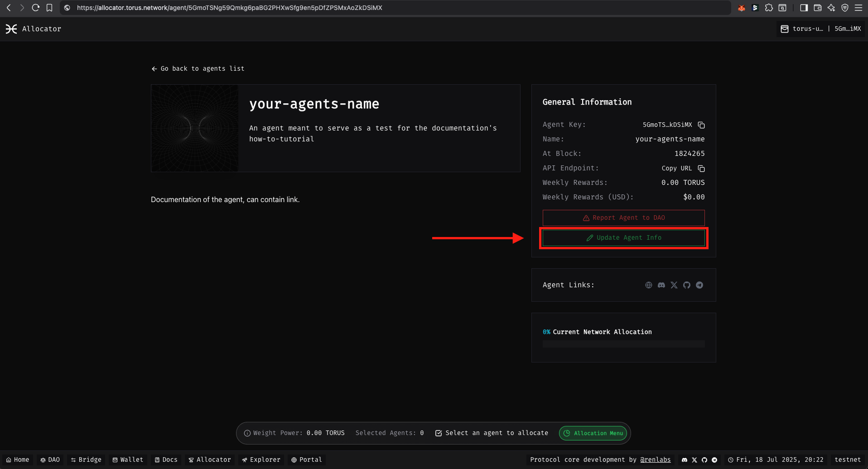Open Discord icon in footer

tap(685, 460)
